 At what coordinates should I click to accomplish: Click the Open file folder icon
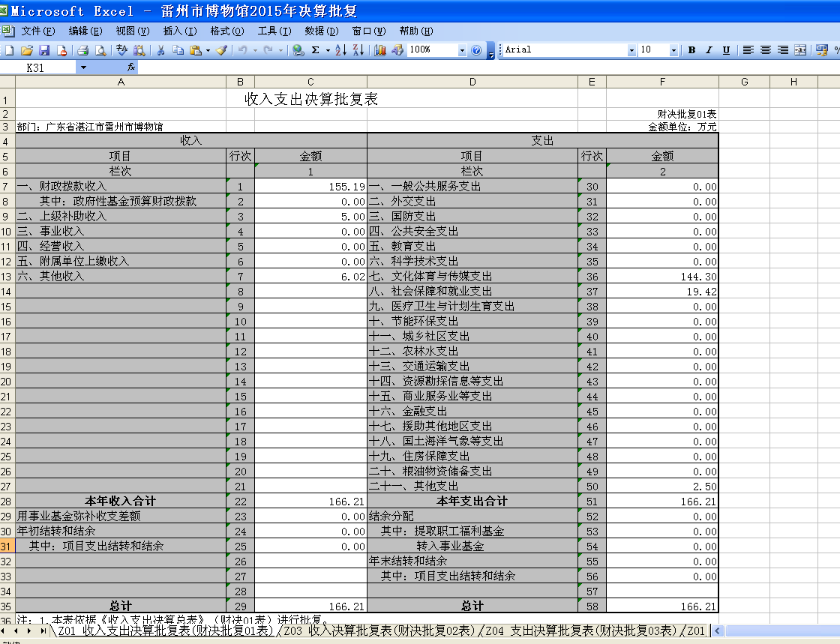[x=27, y=50]
